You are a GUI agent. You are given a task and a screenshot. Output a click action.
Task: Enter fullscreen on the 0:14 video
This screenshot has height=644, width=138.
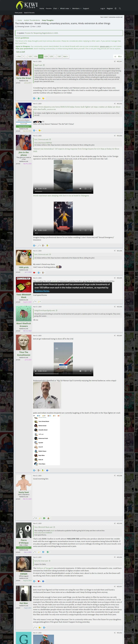click(85, 371)
